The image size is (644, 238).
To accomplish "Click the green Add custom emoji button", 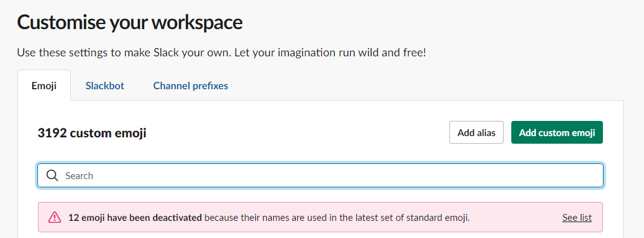I will pos(557,132).
